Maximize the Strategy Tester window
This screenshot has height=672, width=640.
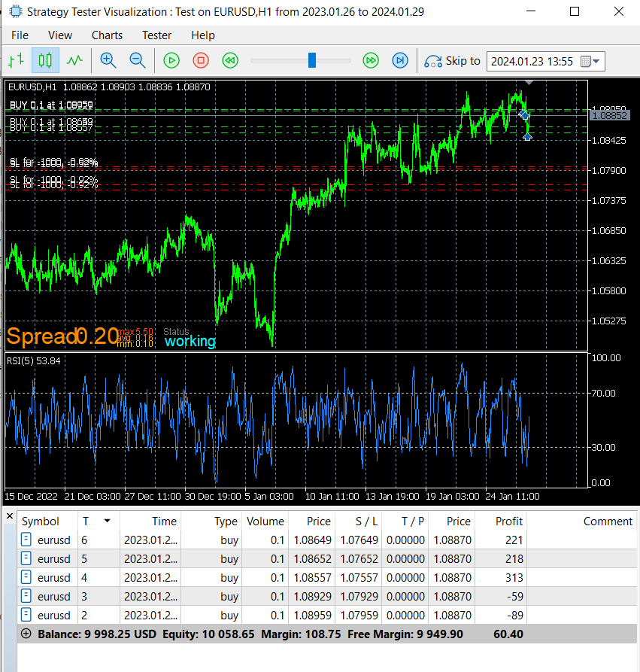pos(575,11)
